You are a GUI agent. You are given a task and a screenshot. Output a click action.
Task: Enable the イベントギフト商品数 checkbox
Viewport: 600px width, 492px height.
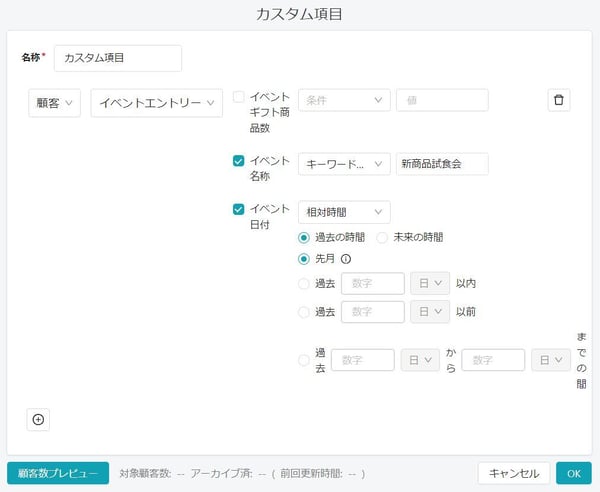pyautogui.click(x=238, y=98)
